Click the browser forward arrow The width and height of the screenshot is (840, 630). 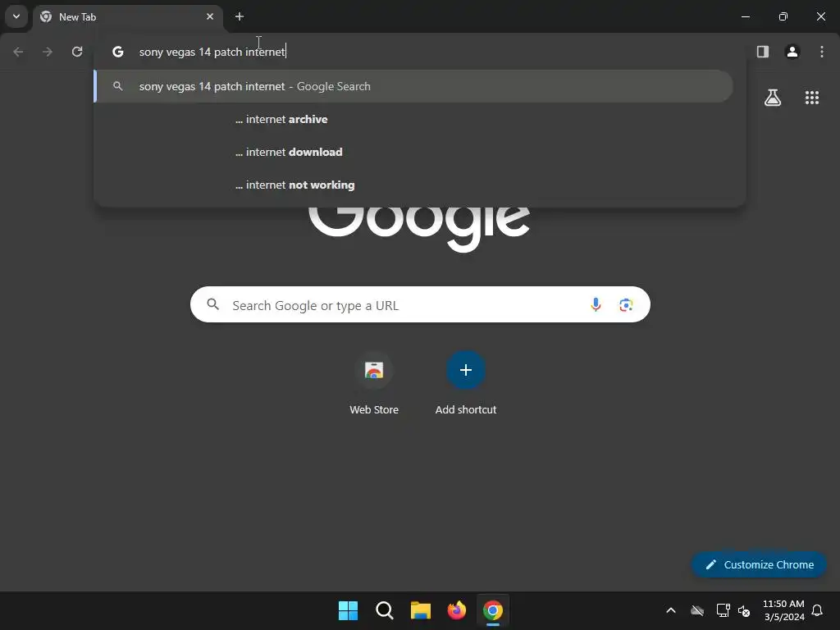pos(48,52)
